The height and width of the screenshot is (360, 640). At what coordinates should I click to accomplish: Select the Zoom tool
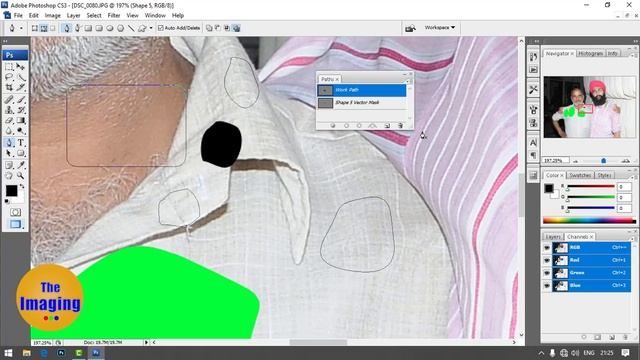coord(21,176)
